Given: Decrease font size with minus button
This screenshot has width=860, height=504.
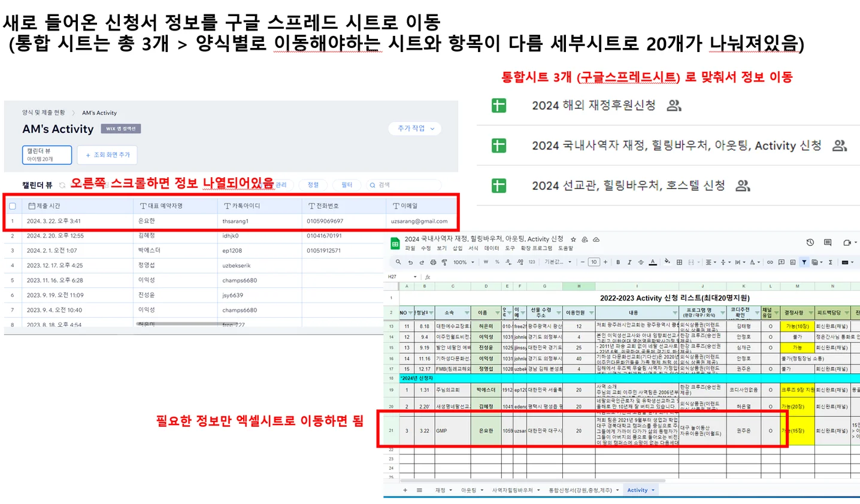Looking at the screenshot, I should [582, 262].
